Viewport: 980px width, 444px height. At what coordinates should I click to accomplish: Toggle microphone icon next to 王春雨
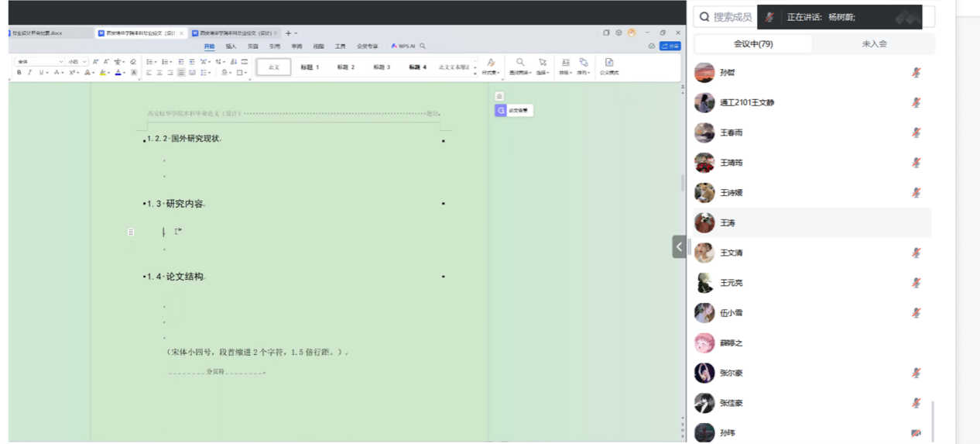pyautogui.click(x=917, y=133)
